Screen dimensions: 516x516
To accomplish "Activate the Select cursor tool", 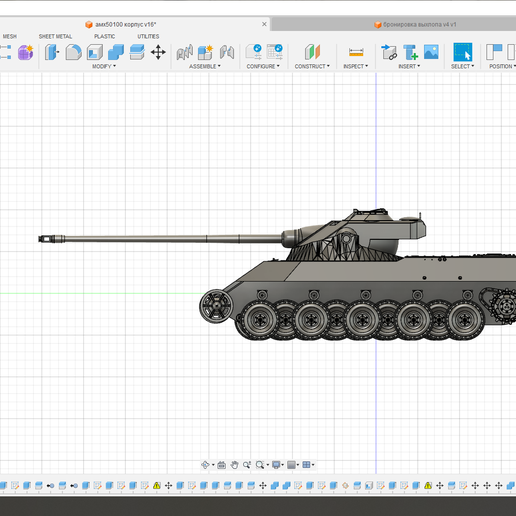I will tap(463, 52).
